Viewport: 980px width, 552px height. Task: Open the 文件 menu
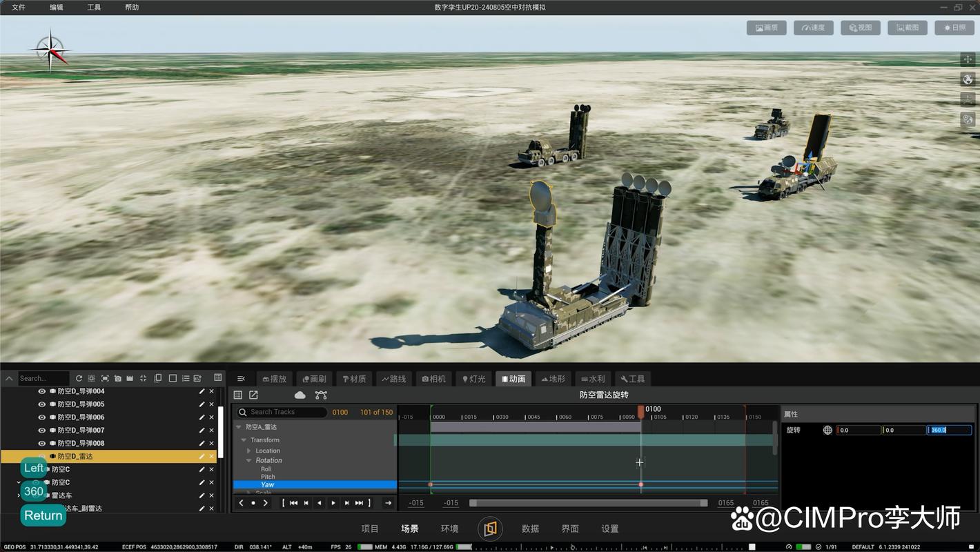click(19, 7)
